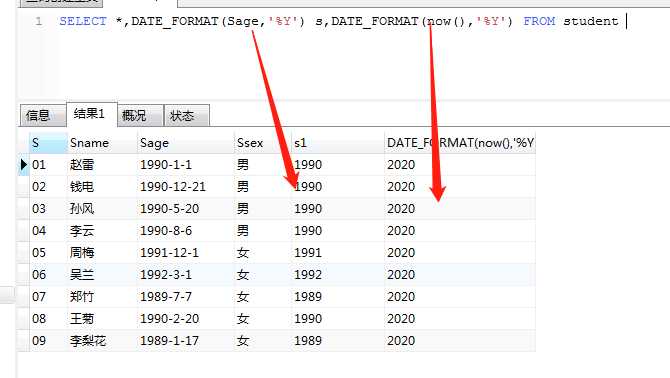Click Ssex cell 女 in row 05
This screenshot has height=378, width=670.
[263, 253]
